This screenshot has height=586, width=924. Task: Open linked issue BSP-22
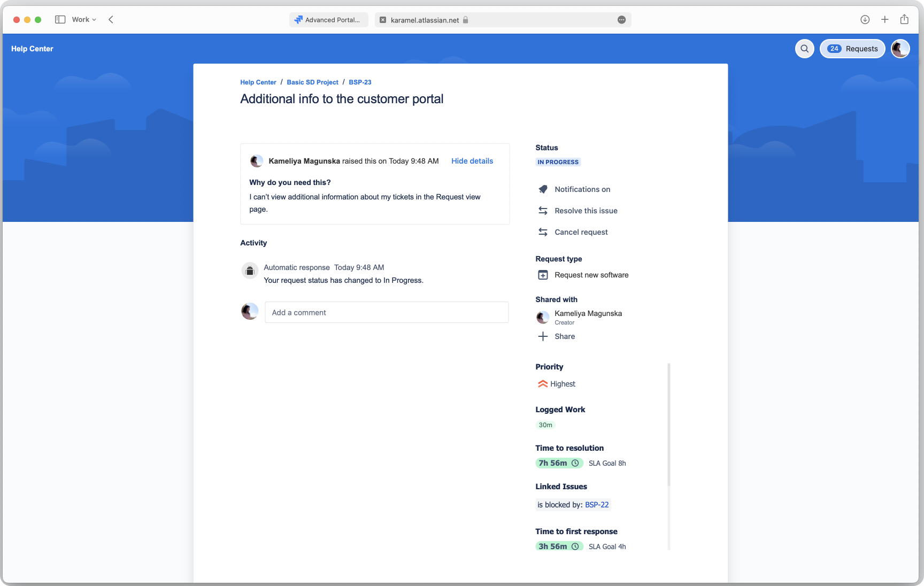(597, 505)
